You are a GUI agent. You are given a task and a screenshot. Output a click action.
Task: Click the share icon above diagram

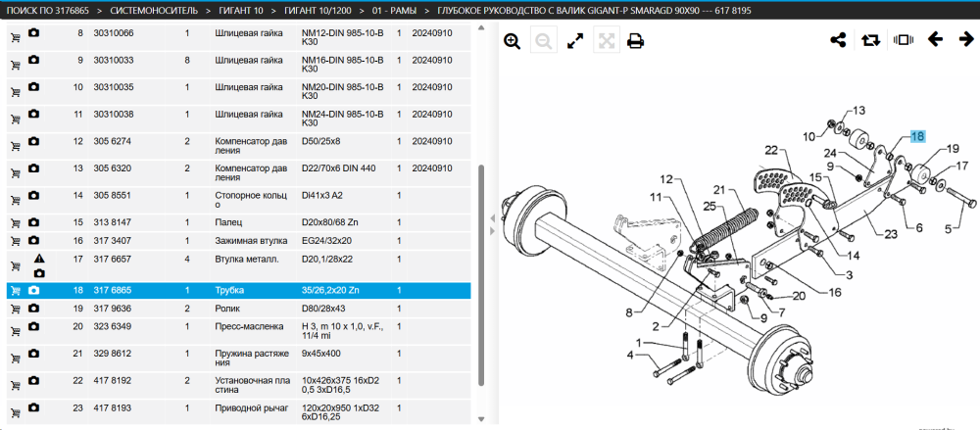[838, 40]
